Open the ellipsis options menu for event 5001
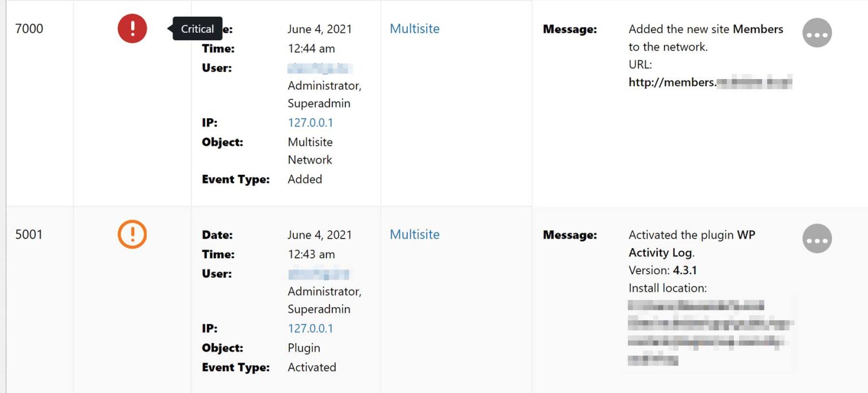 (x=817, y=239)
